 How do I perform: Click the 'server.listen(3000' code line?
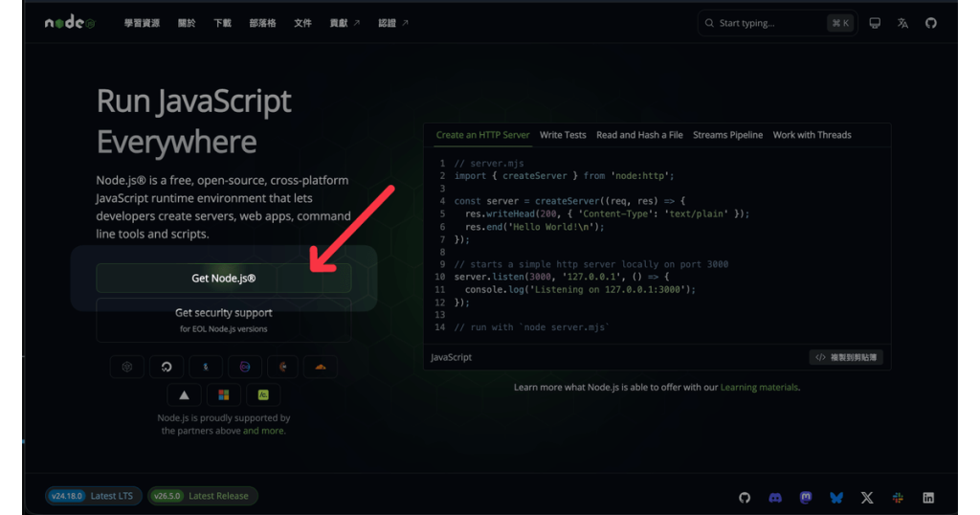pyautogui.click(x=561, y=277)
